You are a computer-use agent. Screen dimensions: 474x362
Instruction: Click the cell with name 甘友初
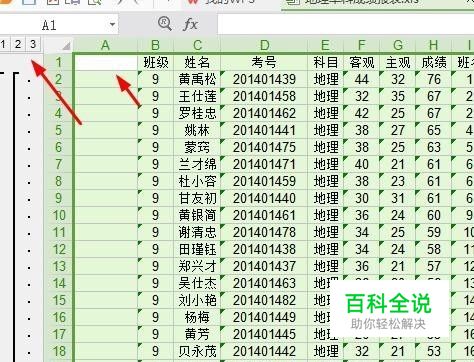click(x=197, y=198)
